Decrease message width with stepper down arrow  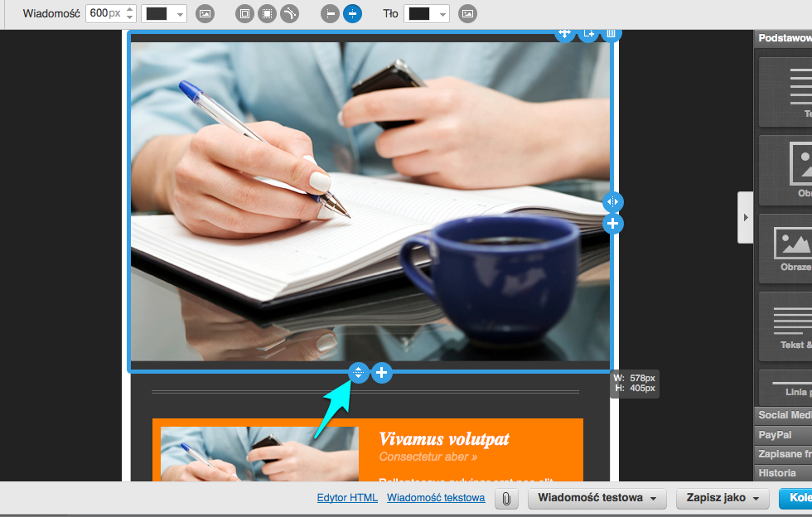(130, 18)
